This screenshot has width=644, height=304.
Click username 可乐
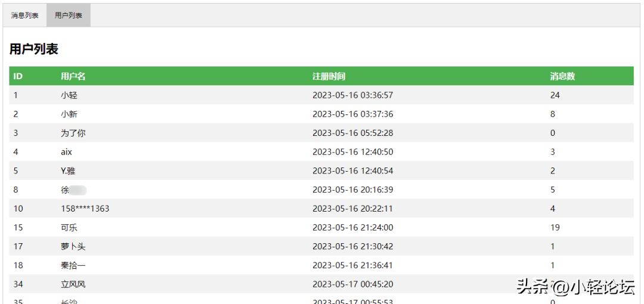pyautogui.click(x=69, y=228)
